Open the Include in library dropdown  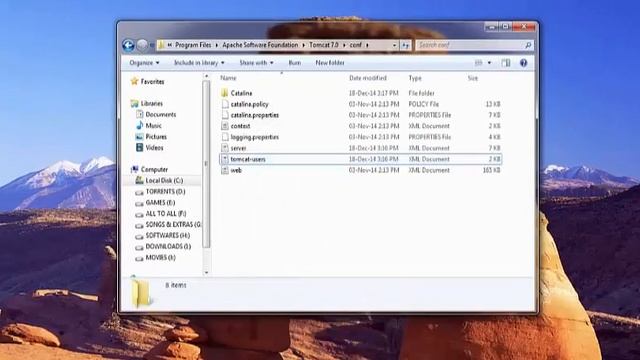[199, 63]
